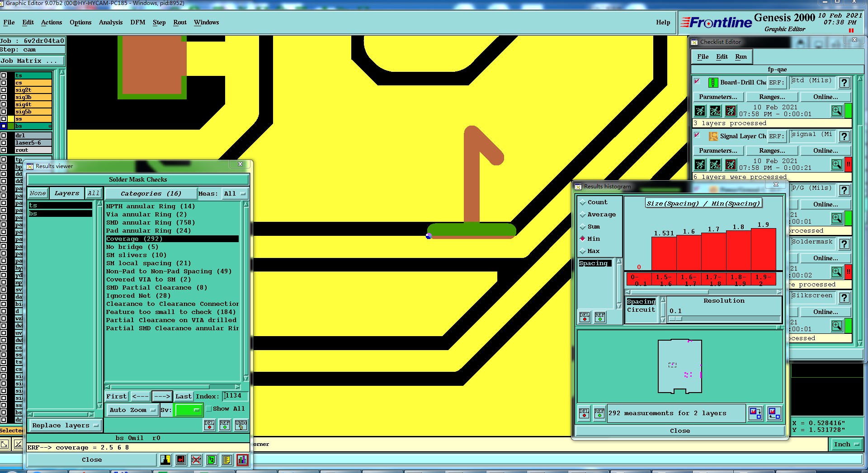Click Ranges... for Signal Layer Check
This screenshot has width=868, height=473.
point(772,151)
